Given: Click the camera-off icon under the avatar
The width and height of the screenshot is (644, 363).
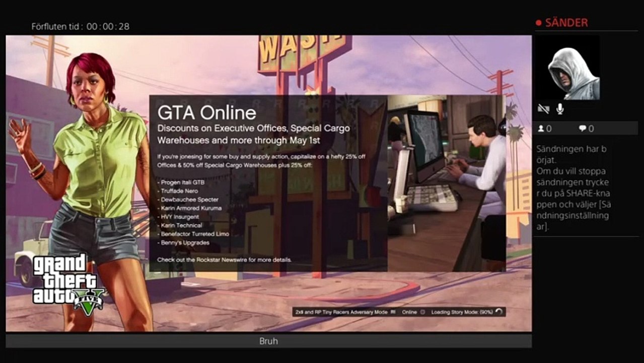Looking at the screenshot, I should pyautogui.click(x=543, y=109).
